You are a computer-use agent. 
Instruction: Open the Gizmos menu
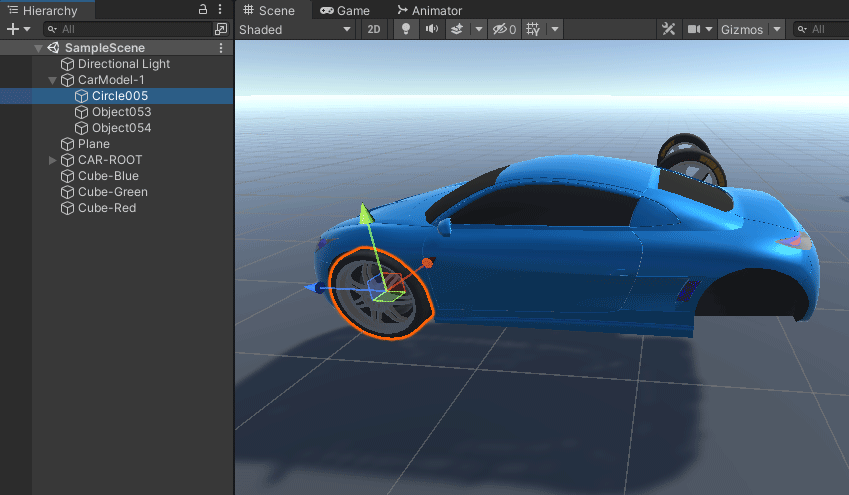click(742, 30)
